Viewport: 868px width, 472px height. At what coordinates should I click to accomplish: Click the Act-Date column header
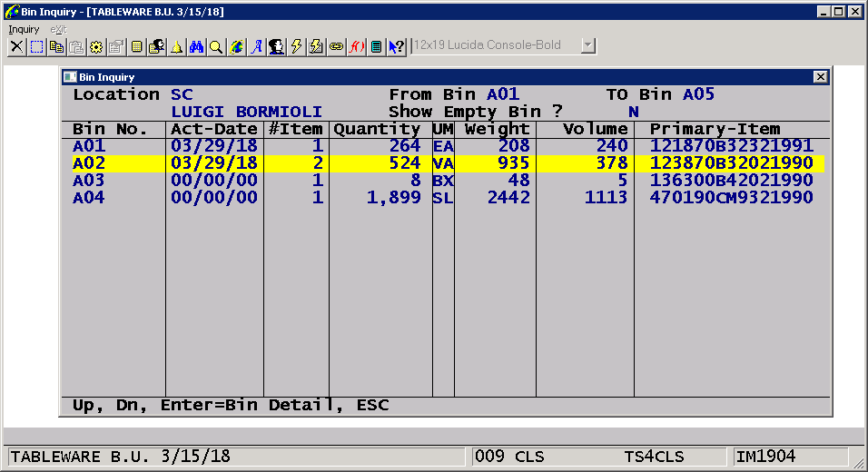click(x=214, y=129)
